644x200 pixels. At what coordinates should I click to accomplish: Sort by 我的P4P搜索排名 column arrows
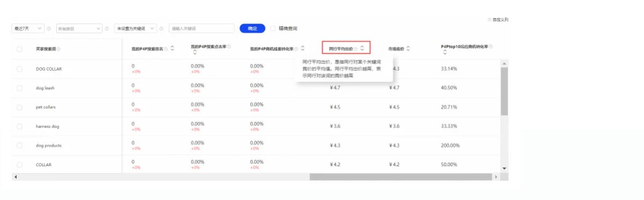click(173, 49)
